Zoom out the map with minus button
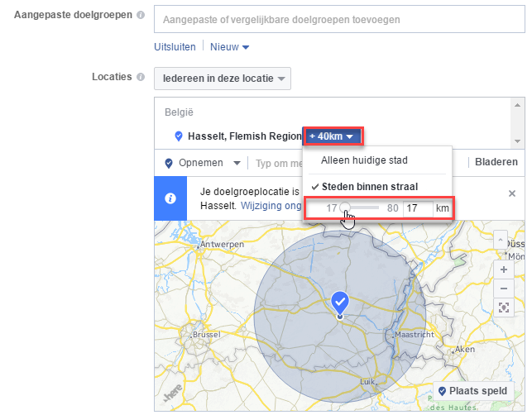Screen dimensions: 532x415 click(x=503, y=289)
